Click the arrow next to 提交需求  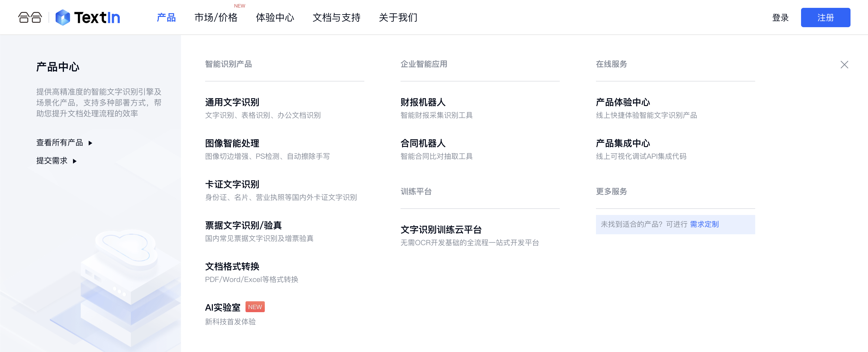tap(75, 161)
